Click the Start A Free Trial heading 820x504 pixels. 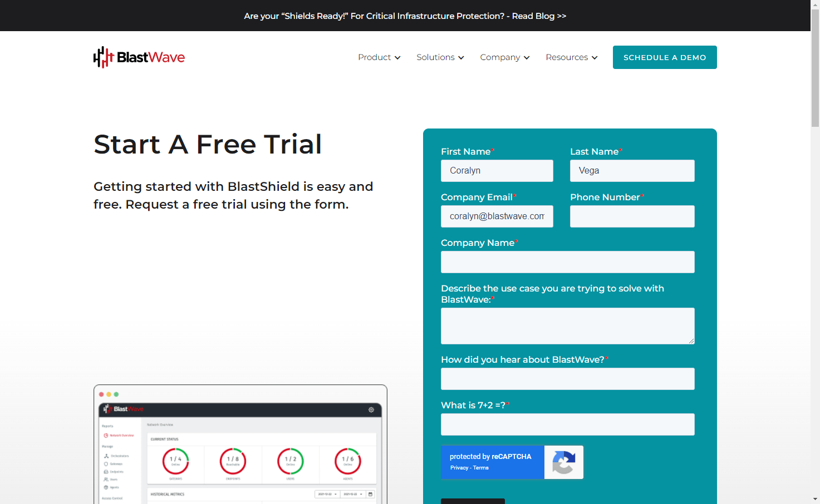208,145
